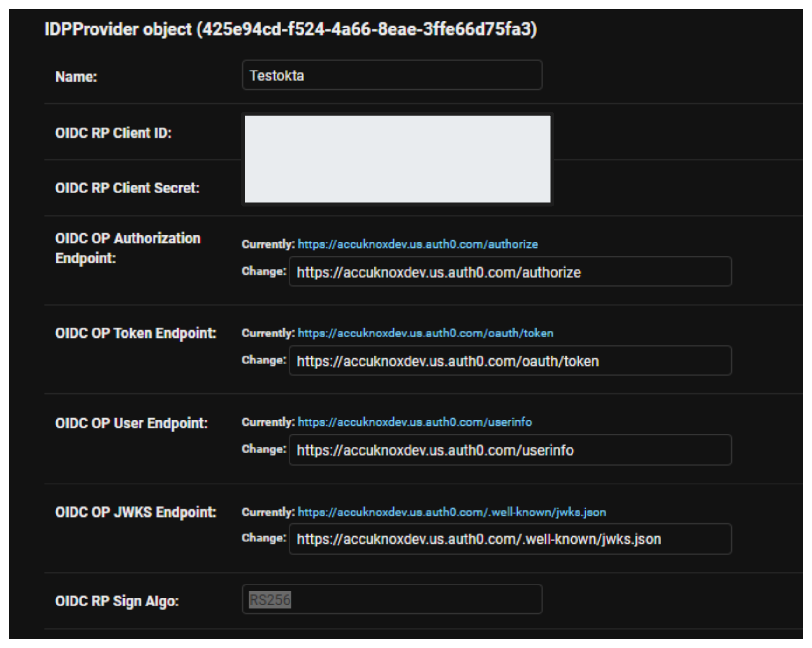Click the "OIDC OP User Endpoint:" label
The image size is (812, 648).
131,423
